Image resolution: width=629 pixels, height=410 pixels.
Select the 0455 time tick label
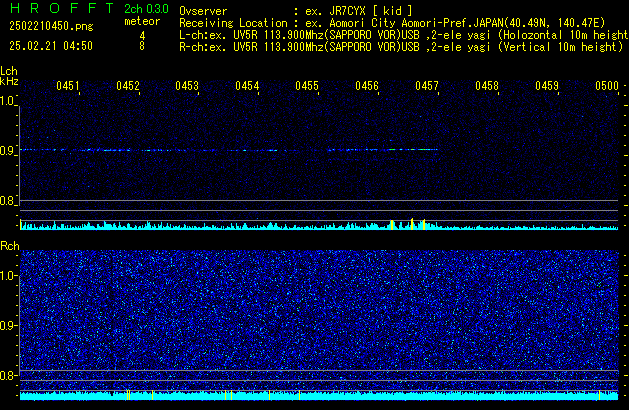coord(307,86)
